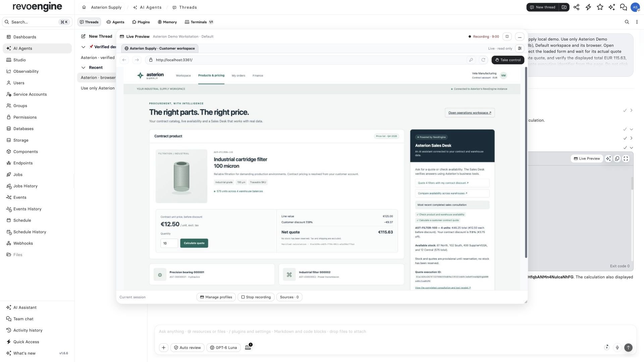Go forward with the preview forward arrow

[x=137, y=60]
